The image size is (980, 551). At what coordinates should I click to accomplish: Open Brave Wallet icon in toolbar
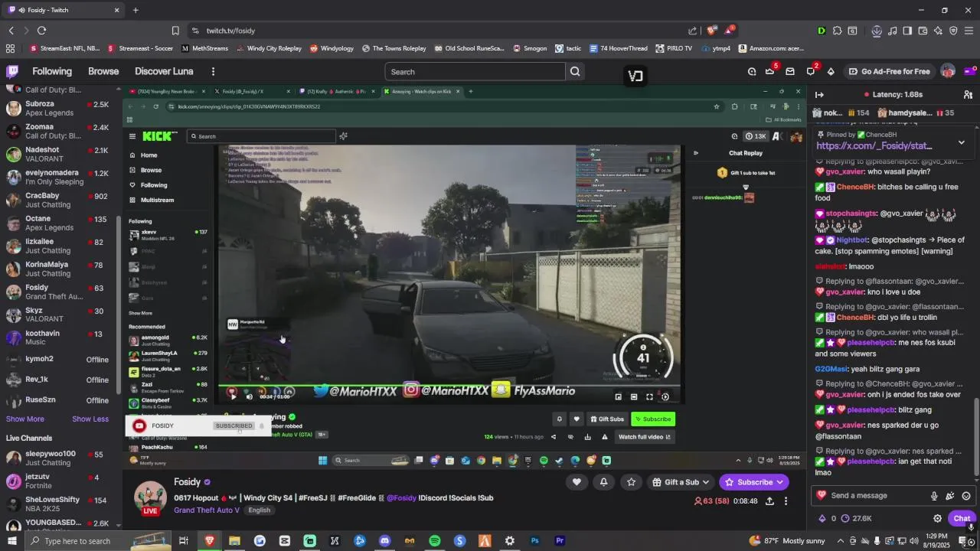coord(923,31)
